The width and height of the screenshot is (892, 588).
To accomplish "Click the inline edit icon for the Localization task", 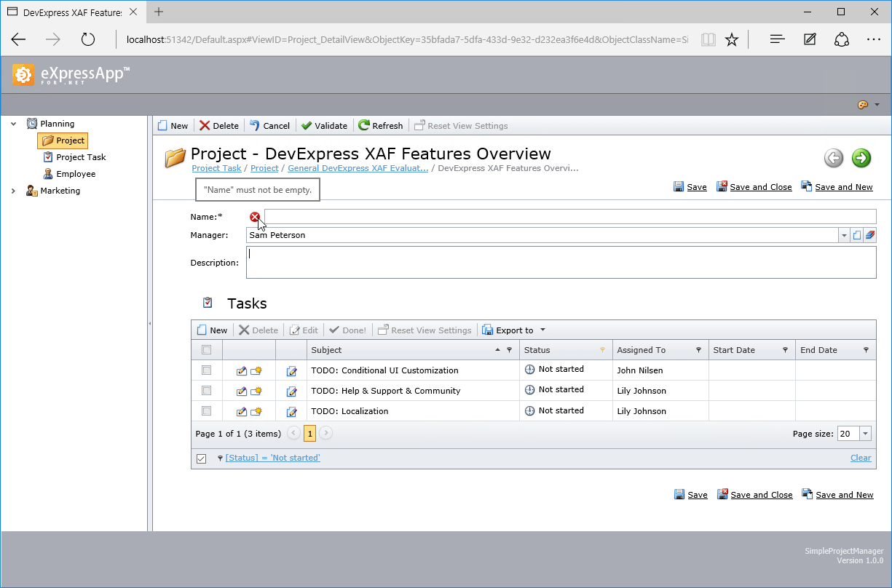I will pos(291,412).
